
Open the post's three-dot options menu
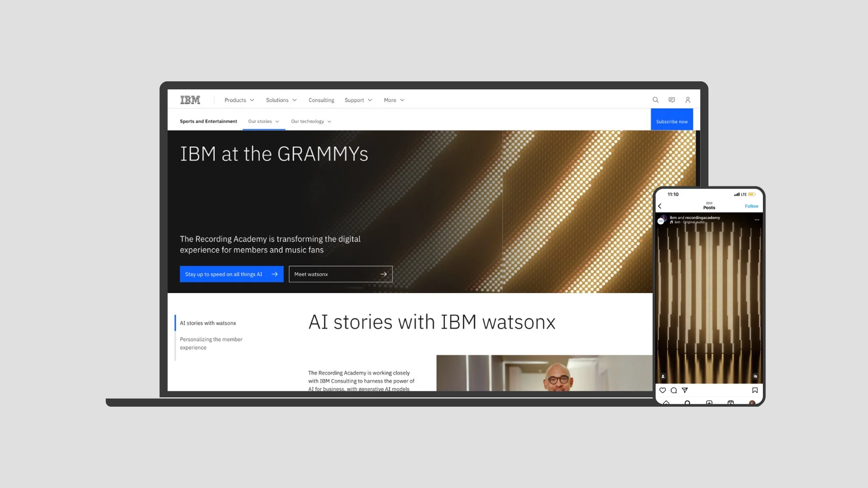(757, 220)
